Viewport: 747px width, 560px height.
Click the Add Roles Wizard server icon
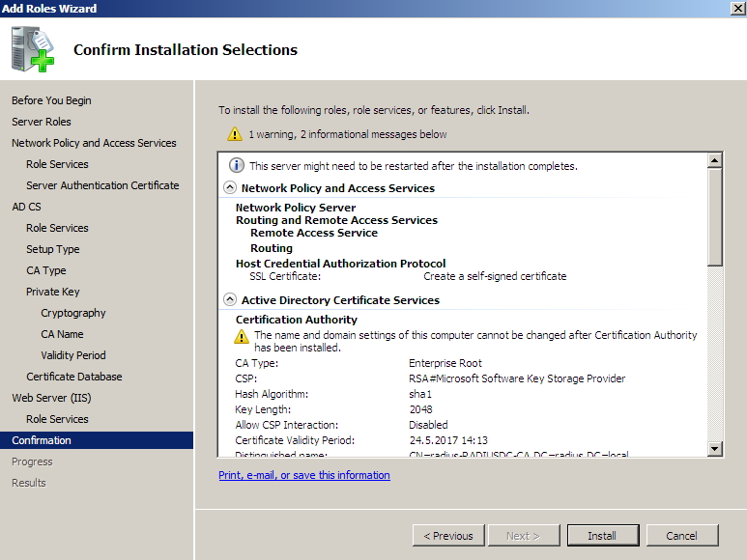(x=31, y=50)
